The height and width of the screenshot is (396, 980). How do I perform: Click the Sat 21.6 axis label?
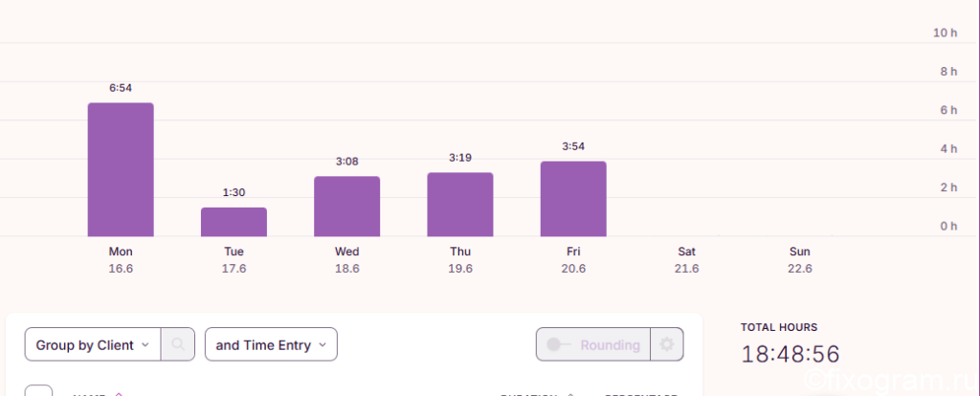coord(686,260)
